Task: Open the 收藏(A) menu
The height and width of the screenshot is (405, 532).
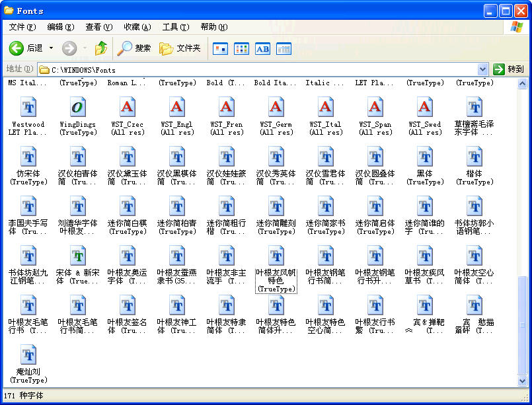Action: pos(137,27)
